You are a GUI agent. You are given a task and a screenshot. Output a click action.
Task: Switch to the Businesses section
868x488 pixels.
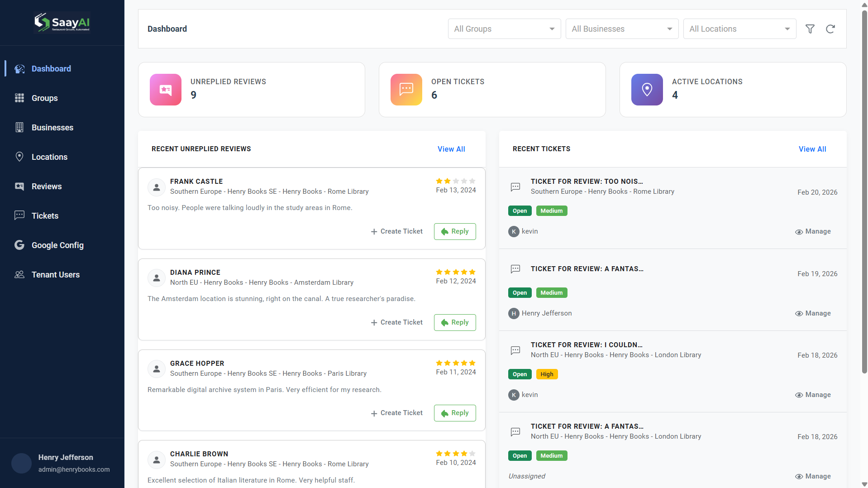[x=52, y=127]
